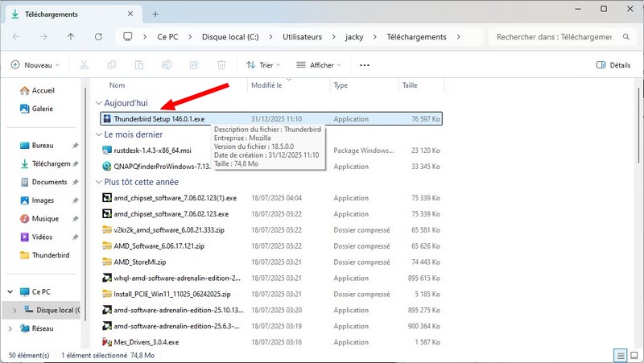Select AMD_StoreMI.zip compressed folder
The width and height of the screenshot is (644, 363).
[140, 262]
